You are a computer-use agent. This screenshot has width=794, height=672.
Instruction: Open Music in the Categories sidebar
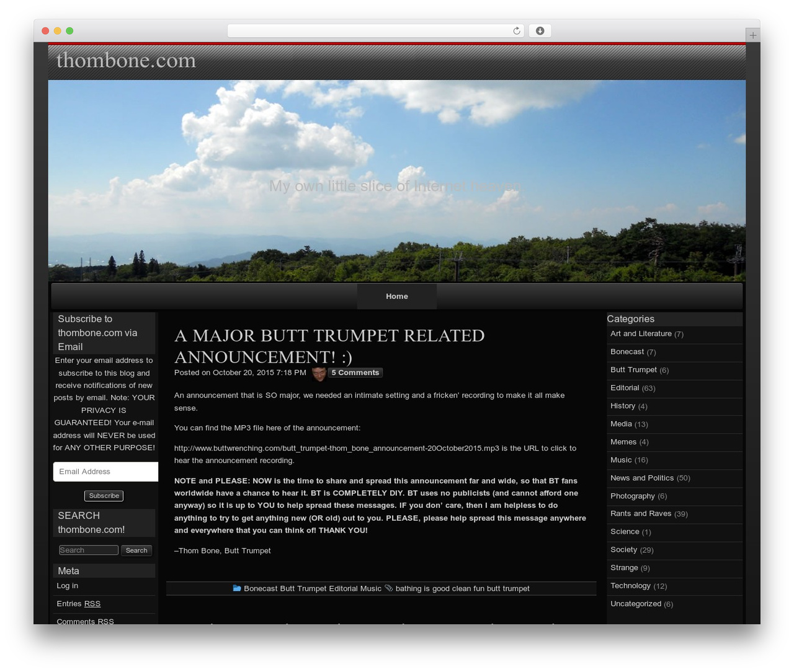621,459
